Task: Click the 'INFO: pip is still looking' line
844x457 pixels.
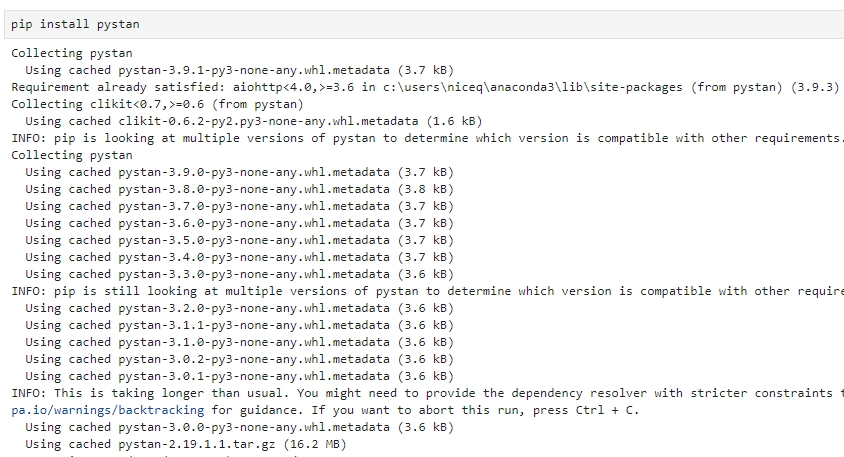Action: tap(427, 291)
